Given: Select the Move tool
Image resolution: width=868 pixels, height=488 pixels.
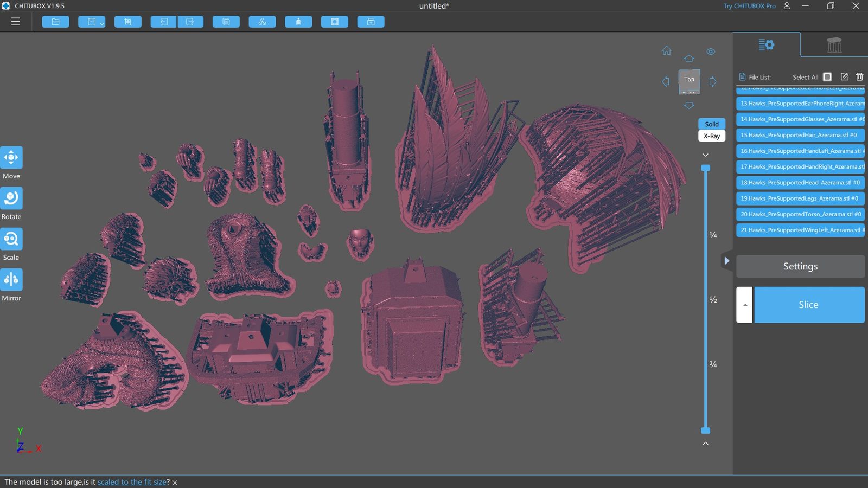Looking at the screenshot, I should (11, 157).
